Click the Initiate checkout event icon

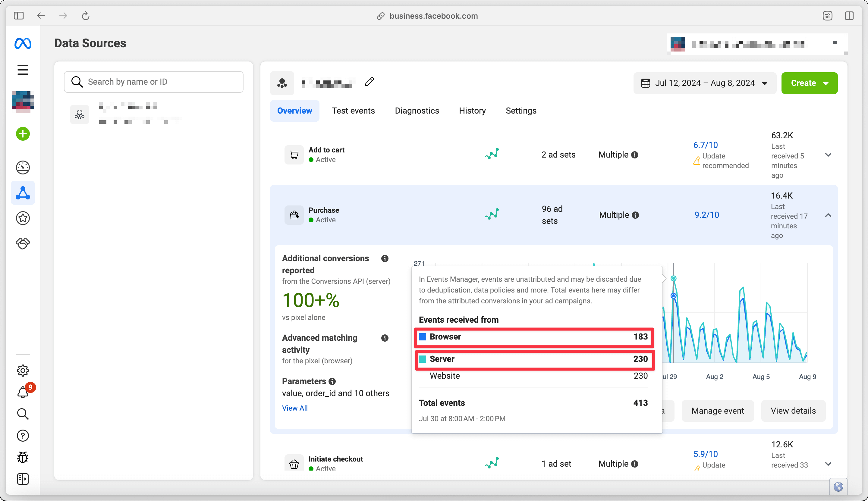294,463
